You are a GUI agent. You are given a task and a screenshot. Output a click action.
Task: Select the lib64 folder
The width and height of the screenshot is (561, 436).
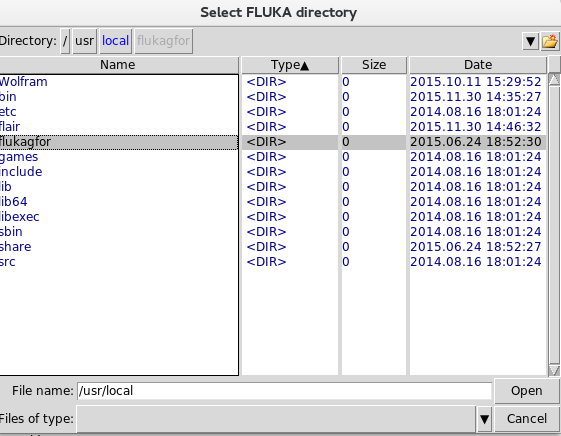click(14, 202)
